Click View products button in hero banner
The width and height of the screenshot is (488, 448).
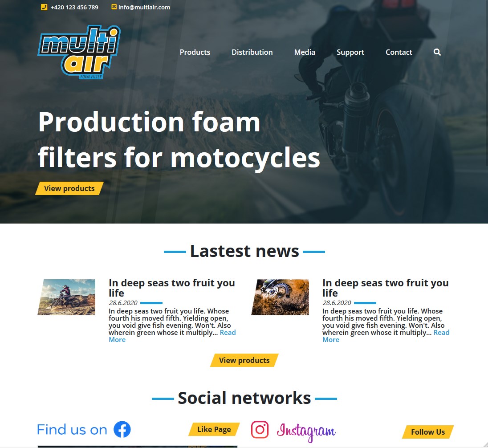(69, 188)
